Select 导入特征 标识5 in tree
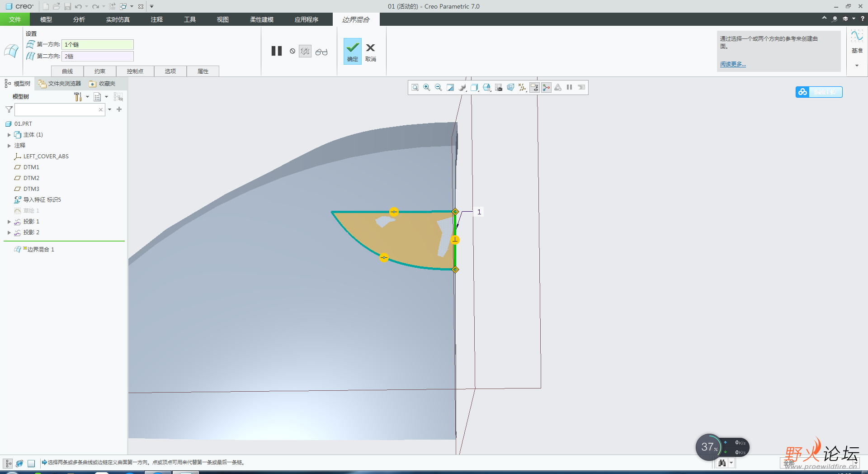Screen dimensions: 868x474 tap(38, 200)
